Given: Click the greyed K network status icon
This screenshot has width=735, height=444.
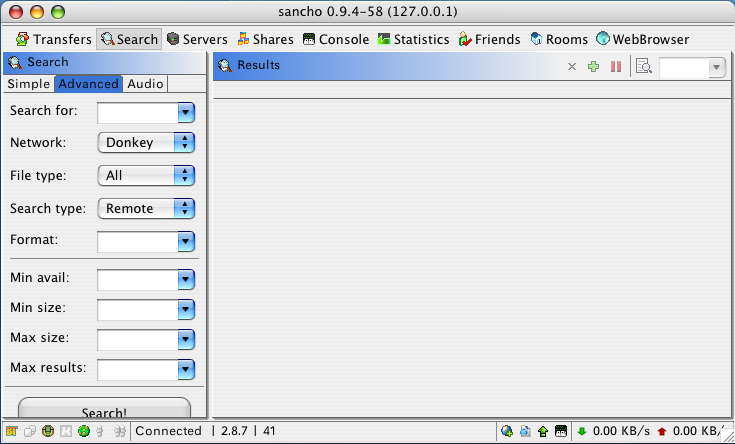Looking at the screenshot, I should click(66, 431).
